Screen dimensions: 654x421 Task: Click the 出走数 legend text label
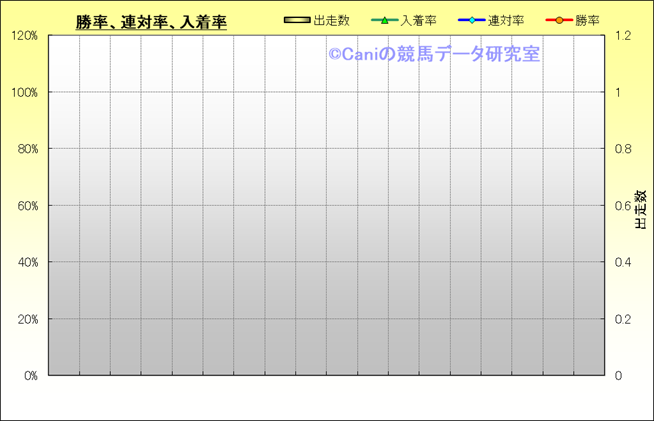click(331, 20)
